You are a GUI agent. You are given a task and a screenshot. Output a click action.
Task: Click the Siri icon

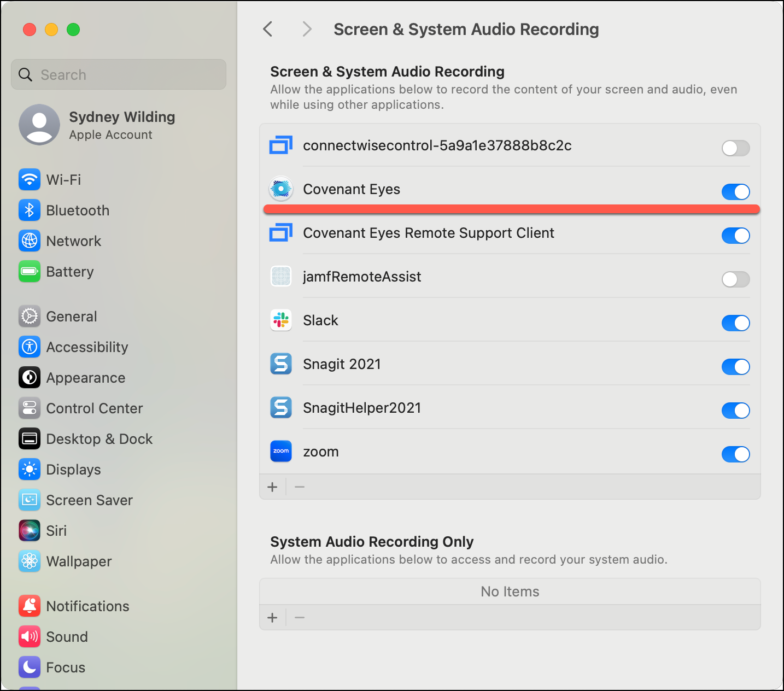click(x=30, y=530)
